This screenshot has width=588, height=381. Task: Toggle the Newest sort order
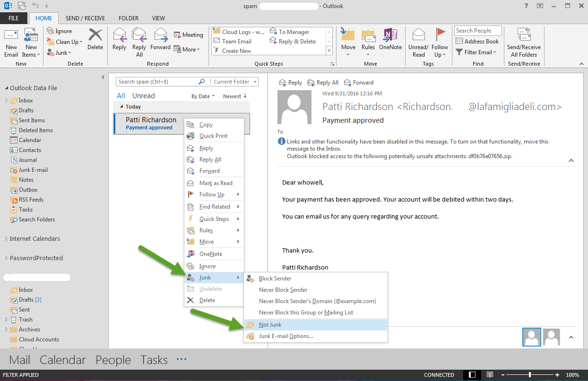click(x=235, y=96)
